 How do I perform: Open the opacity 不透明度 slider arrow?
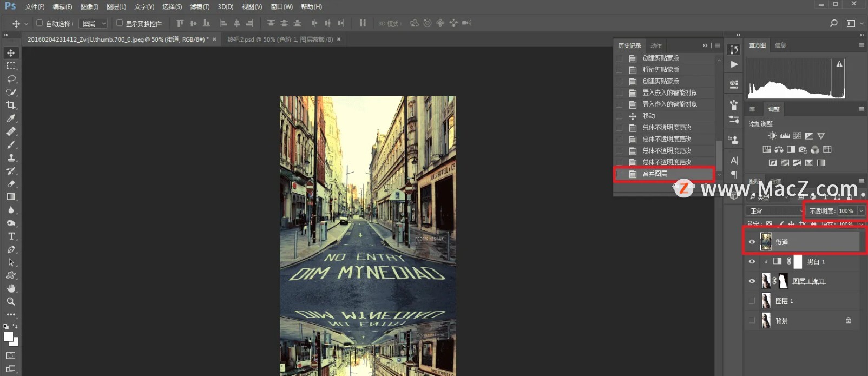861,211
